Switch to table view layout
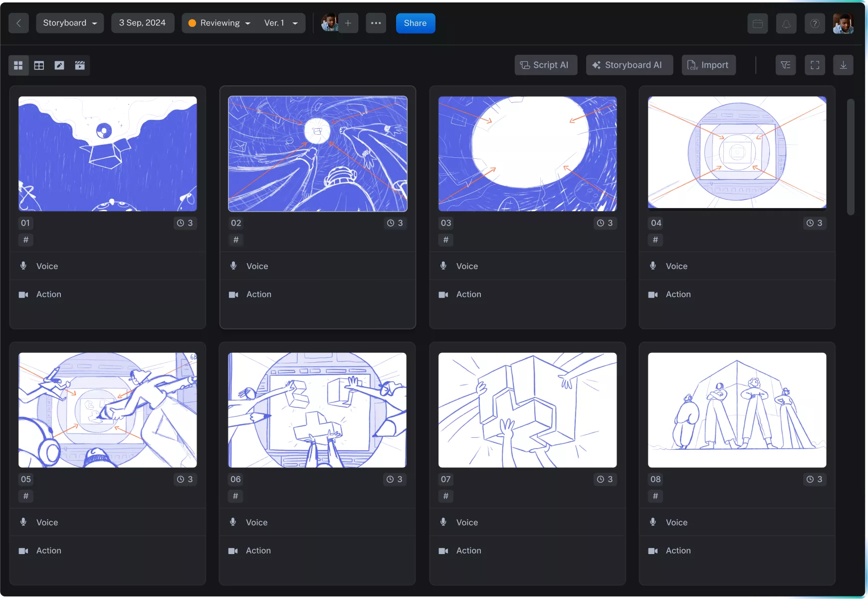The image size is (868, 599). (38, 65)
